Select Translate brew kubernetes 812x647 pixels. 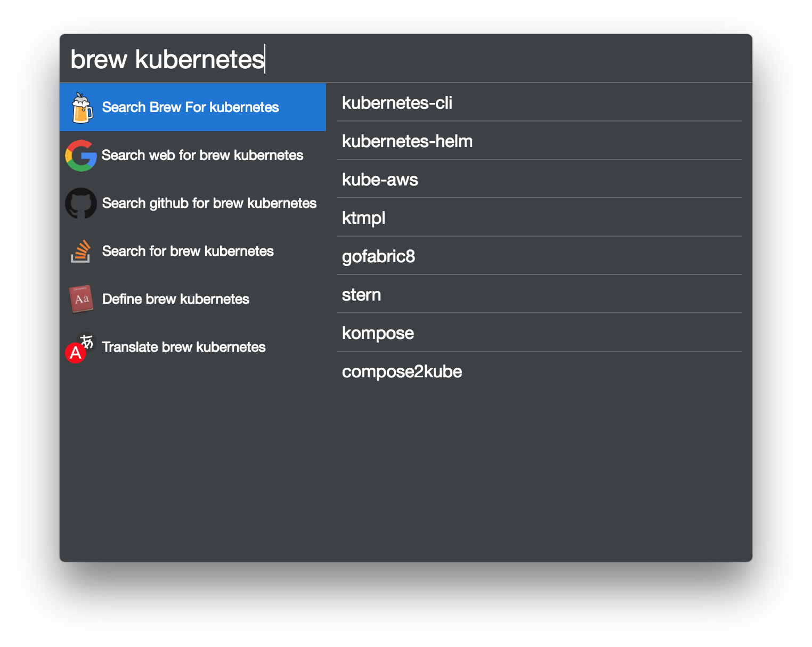coord(193,347)
